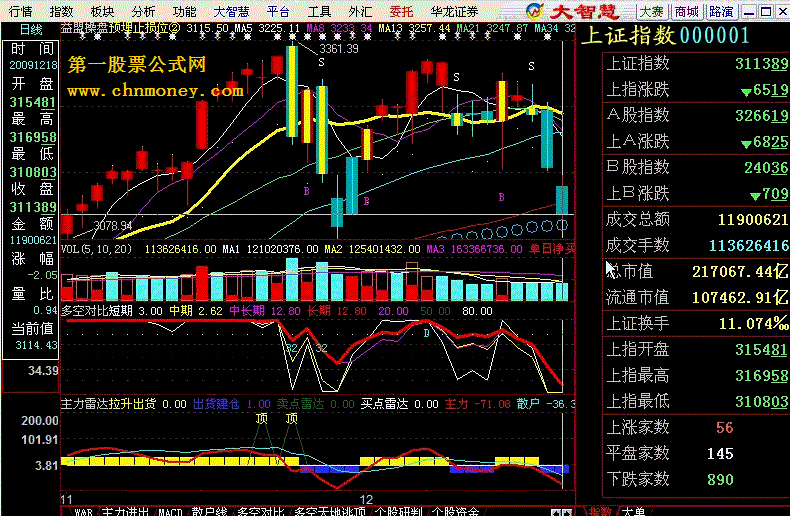The height and width of the screenshot is (516, 790).
Task: Open the 分析 menu
Action: click(144, 11)
